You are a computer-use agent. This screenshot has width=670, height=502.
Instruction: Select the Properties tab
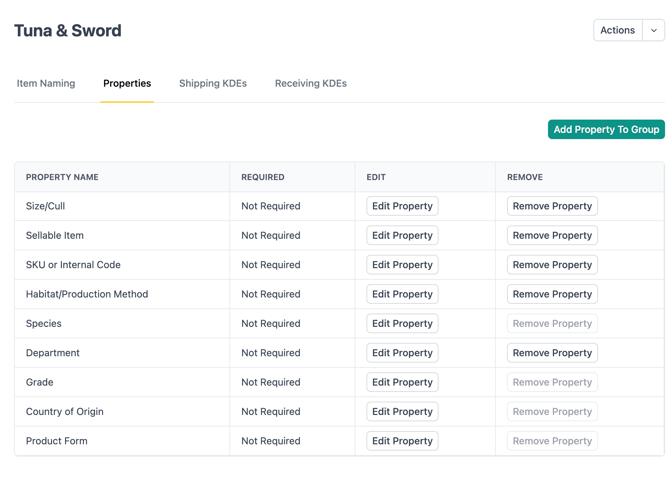tap(127, 84)
